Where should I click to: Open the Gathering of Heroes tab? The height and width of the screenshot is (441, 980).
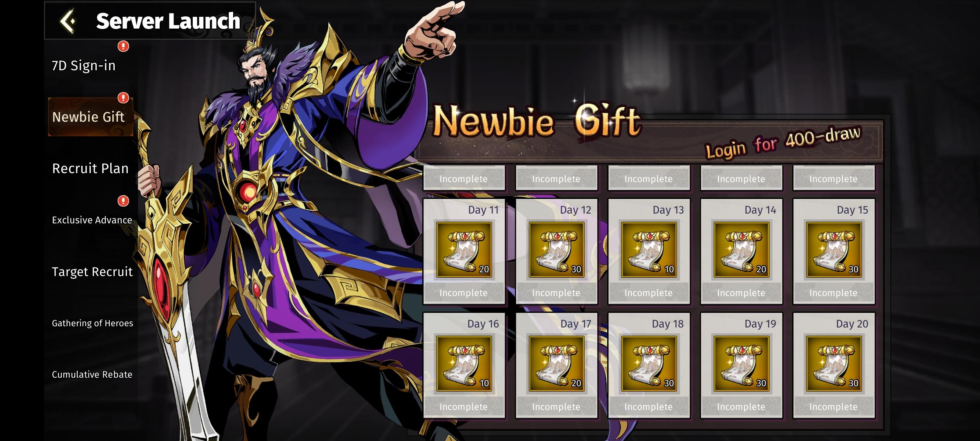92,323
